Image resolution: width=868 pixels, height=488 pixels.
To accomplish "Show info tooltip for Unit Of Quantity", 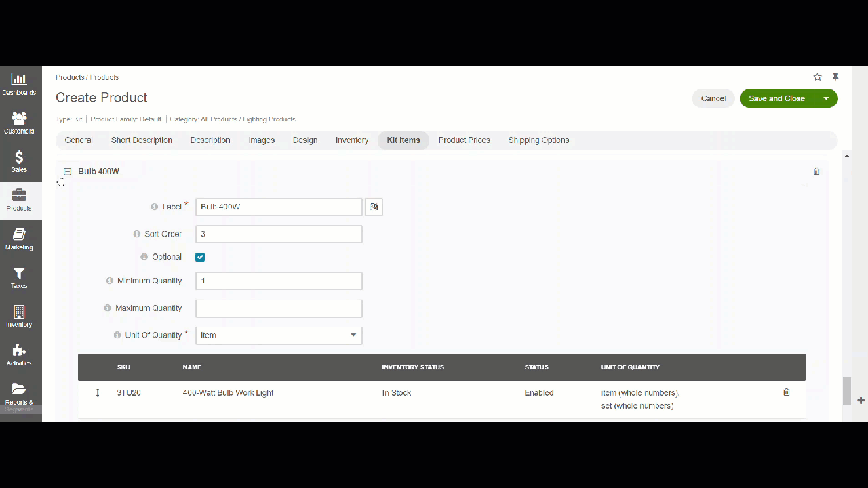I will pos(117,335).
